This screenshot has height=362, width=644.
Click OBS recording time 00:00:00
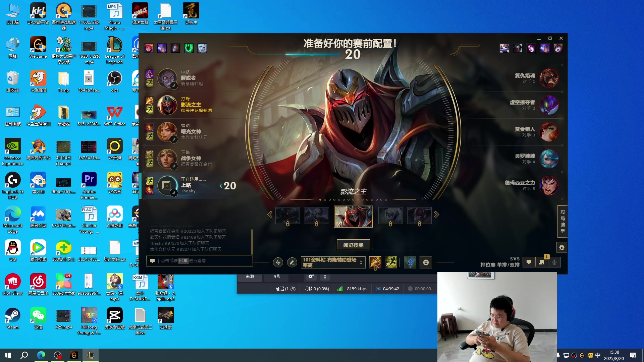pyautogui.click(x=423, y=289)
